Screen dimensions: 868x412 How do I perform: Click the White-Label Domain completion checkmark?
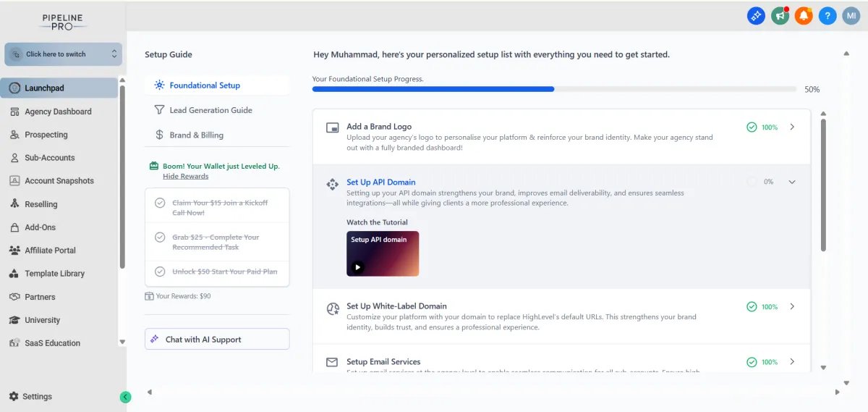pyautogui.click(x=752, y=306)
